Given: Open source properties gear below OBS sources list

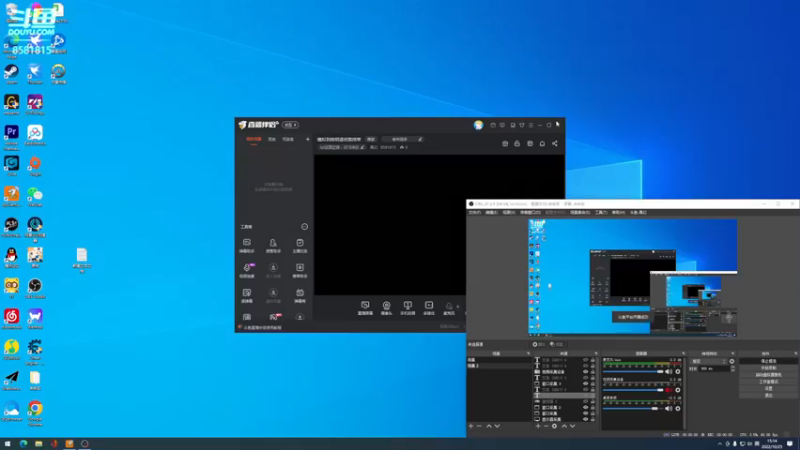Looking at the screenshot, I should click(x=555, y=426).
